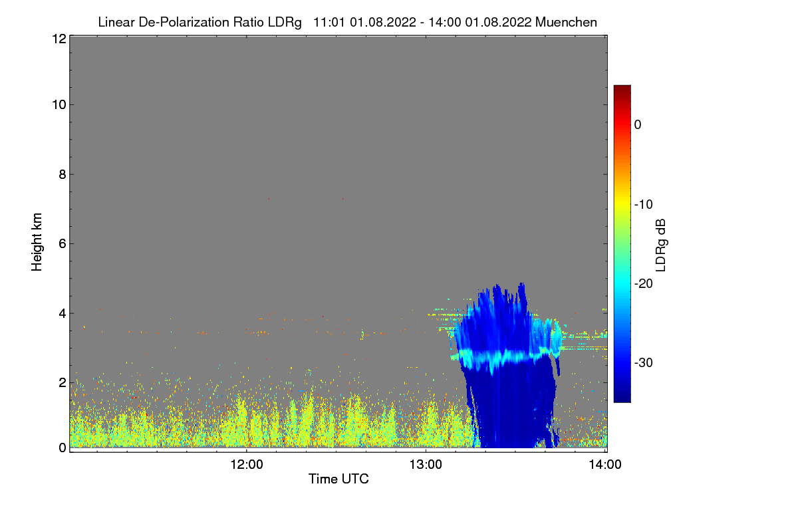The width and height of the screenshot is (798, 532).
Task: Click the colorbar value '0'
Action: [x=638, y=124]
